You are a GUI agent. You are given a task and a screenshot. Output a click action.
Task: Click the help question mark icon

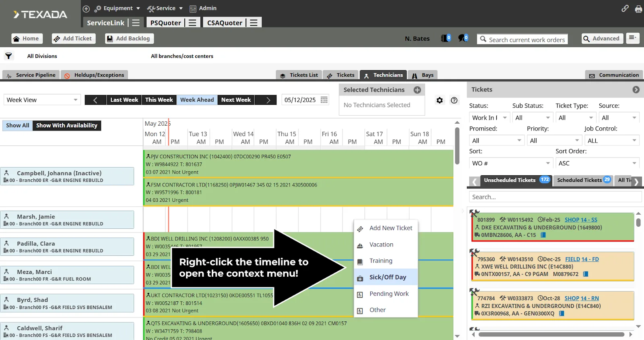[454, 100]
